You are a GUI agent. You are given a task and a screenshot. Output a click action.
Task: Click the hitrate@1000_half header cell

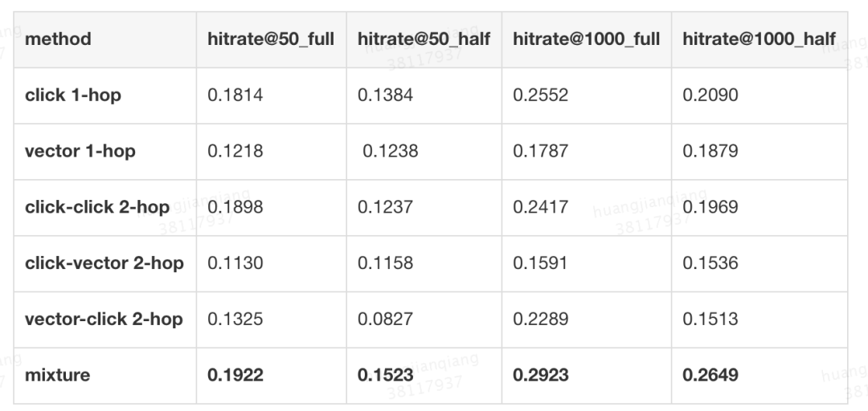759,39
